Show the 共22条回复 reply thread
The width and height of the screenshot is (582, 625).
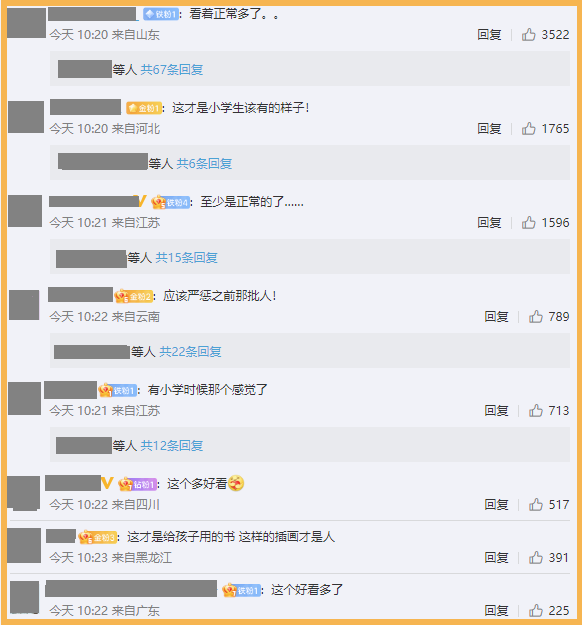[x=190, y=352]
